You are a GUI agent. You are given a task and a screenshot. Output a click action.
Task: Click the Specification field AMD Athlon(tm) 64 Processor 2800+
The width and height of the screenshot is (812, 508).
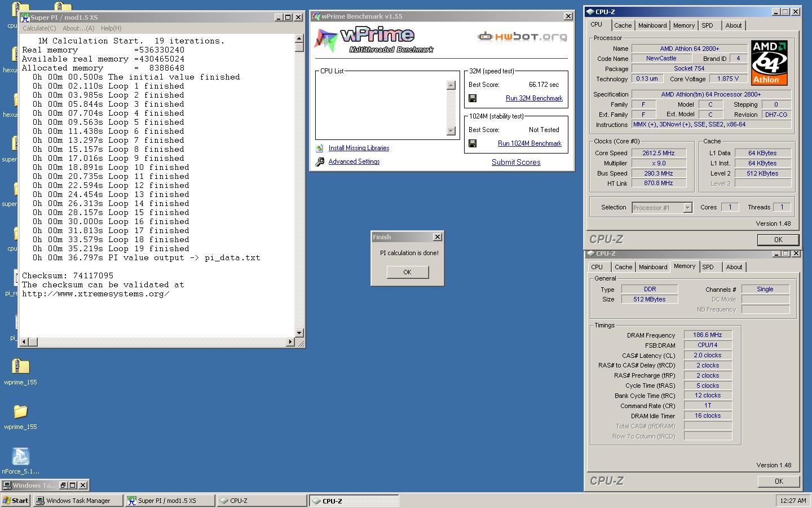(711, 94)
